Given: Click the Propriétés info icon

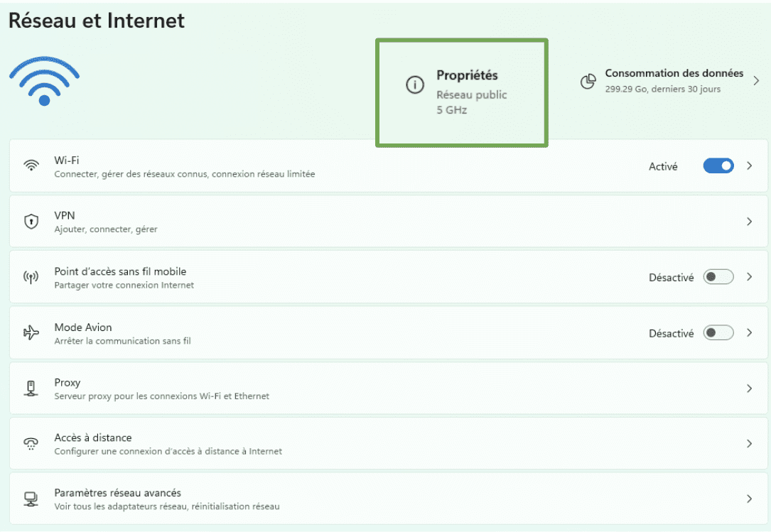Looking at the screenshot, I should click(416, 83).
